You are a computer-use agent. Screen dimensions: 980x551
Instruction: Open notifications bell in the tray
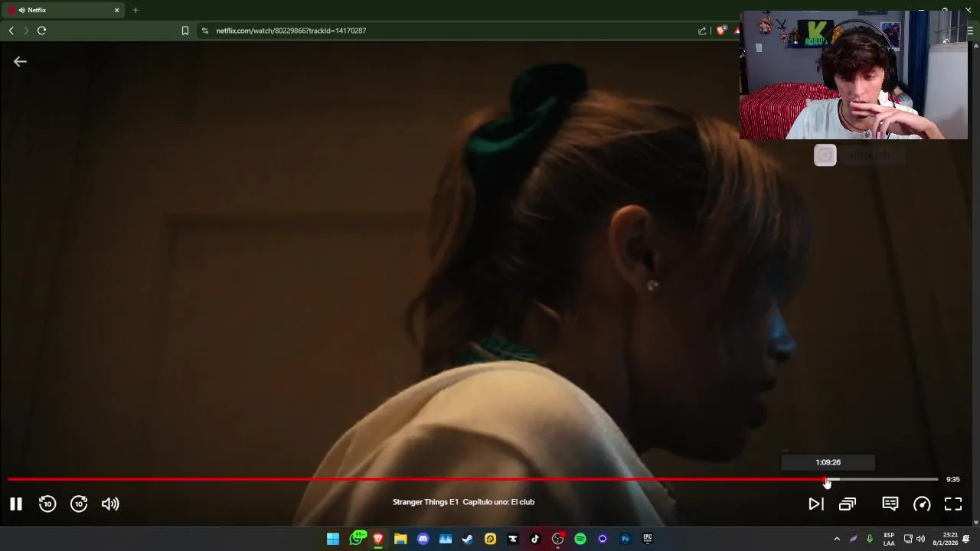[966, 539]
